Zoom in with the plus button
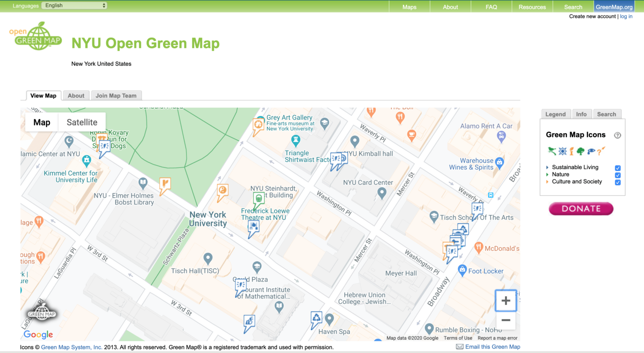644x353 pixels. pyautogui.click(x=506, y=301)
